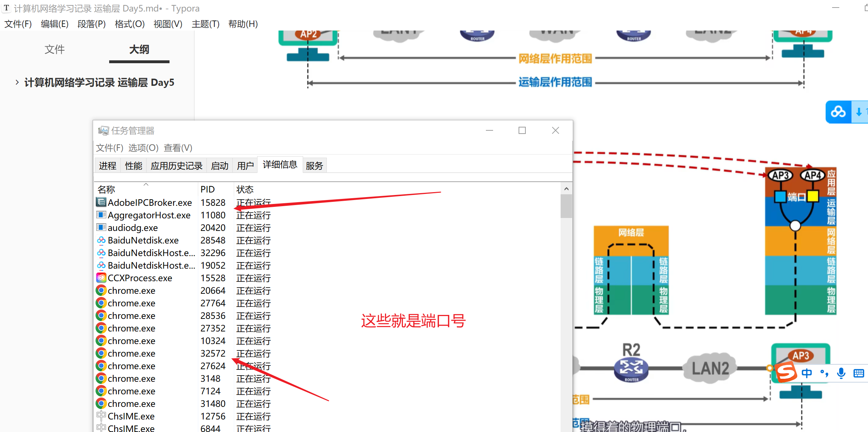Open the 视图(V) menu
This screenshot has width=868, height=432.
168,24
